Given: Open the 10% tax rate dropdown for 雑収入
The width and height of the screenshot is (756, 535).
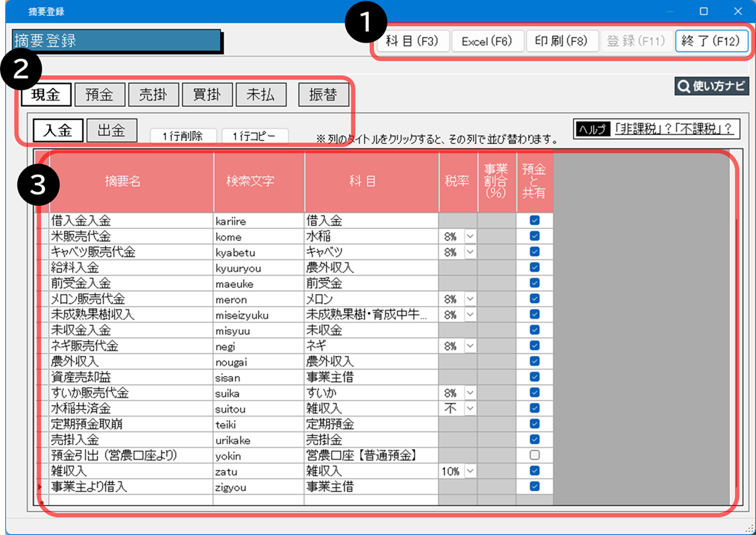Looking at the screenshot, I should [470, 471].
